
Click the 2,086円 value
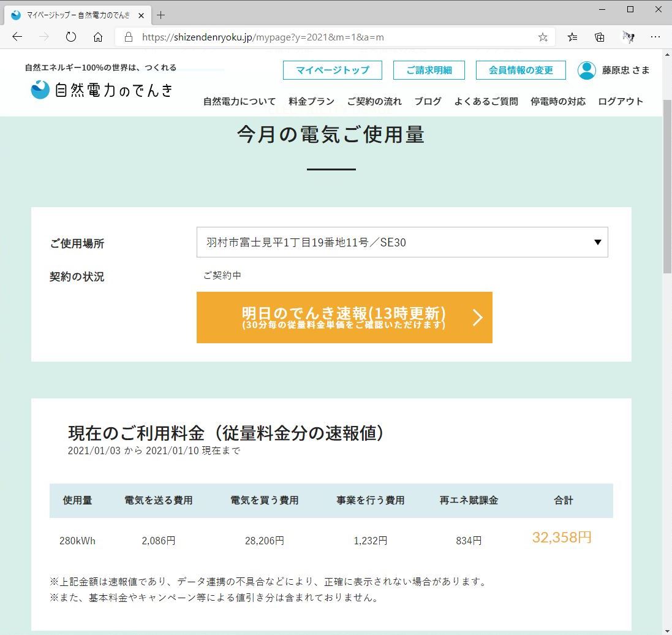(159, 541)
